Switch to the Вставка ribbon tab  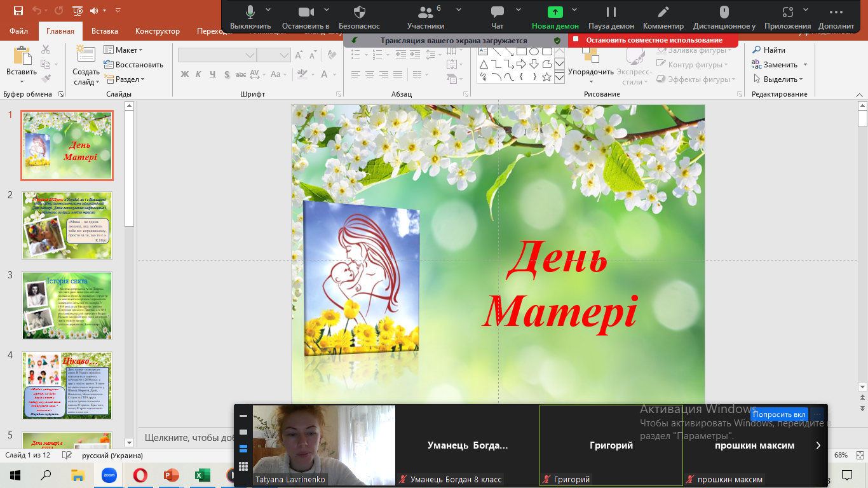[105, 30]
